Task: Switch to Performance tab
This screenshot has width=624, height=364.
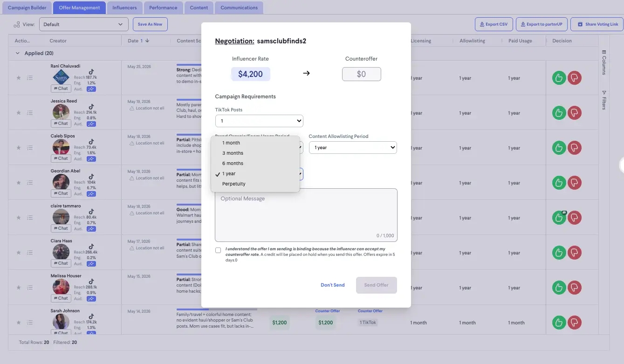Action: pyautogui.click(x=163, y=7)
